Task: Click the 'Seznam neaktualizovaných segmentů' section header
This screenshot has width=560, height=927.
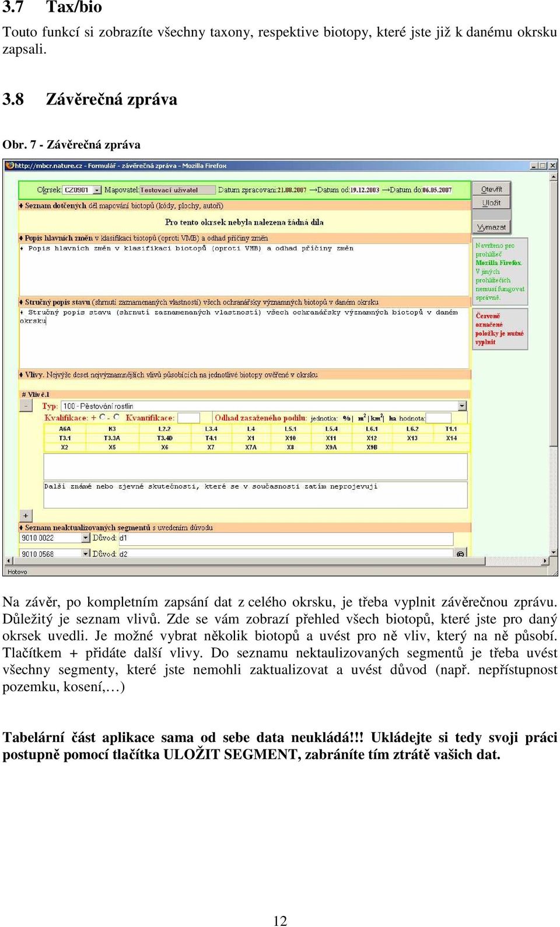Action: click(x=245, y=528)
